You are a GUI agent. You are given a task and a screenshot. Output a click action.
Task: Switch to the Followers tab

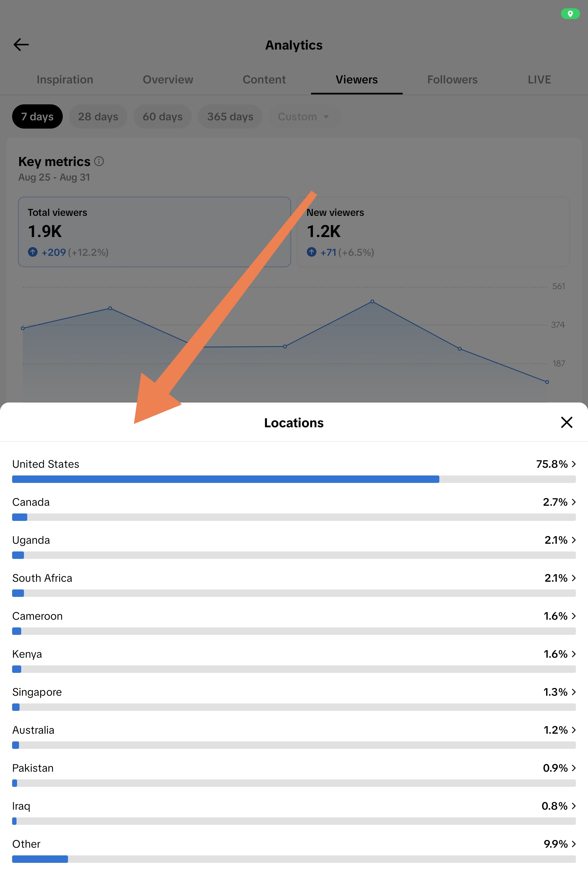(x=452, y=80)
